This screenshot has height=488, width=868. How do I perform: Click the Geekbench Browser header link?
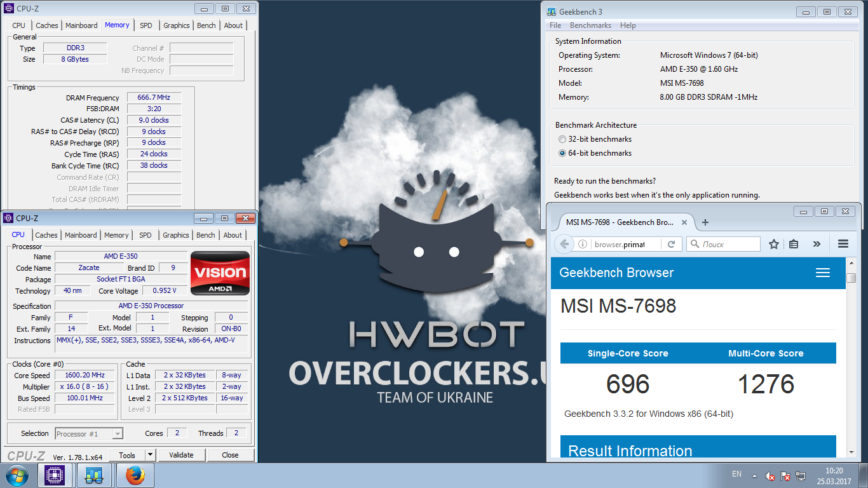coord(616,273)
